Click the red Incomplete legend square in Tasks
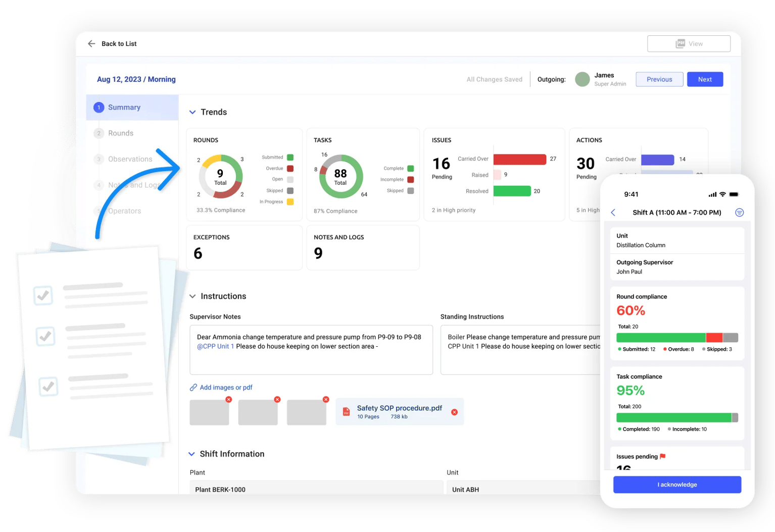 point(411,180)
